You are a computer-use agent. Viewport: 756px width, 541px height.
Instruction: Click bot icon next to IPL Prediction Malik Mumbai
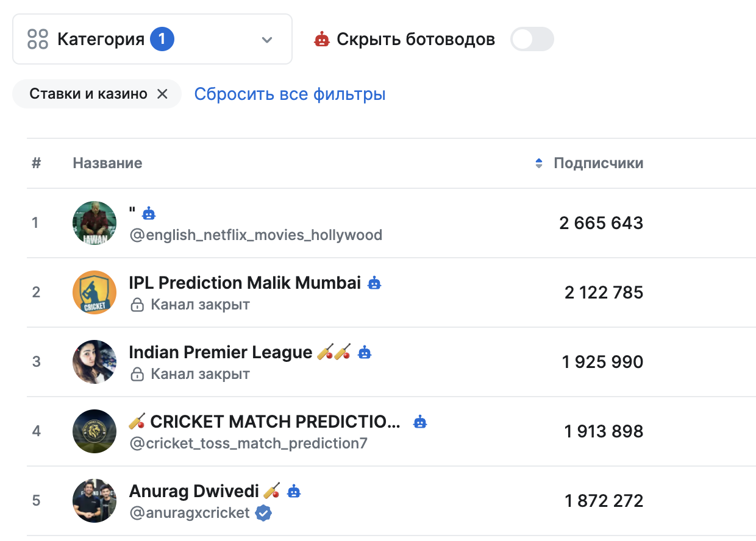click(x=374, y=283)
